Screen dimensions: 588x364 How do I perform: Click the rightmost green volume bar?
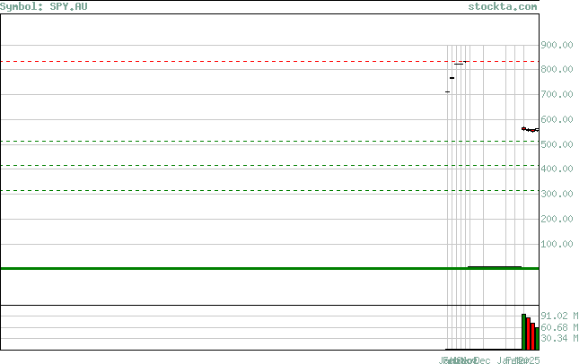point(537,339)
